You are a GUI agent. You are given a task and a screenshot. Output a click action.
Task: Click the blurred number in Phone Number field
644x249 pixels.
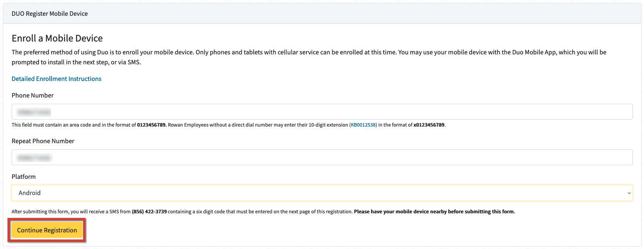34,112
